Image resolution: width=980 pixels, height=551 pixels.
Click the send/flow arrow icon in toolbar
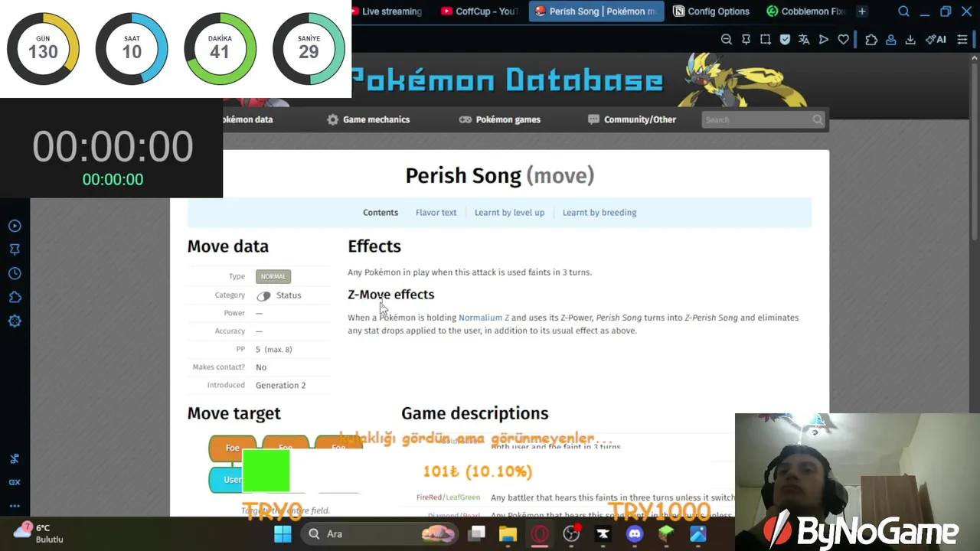(824, 39)
